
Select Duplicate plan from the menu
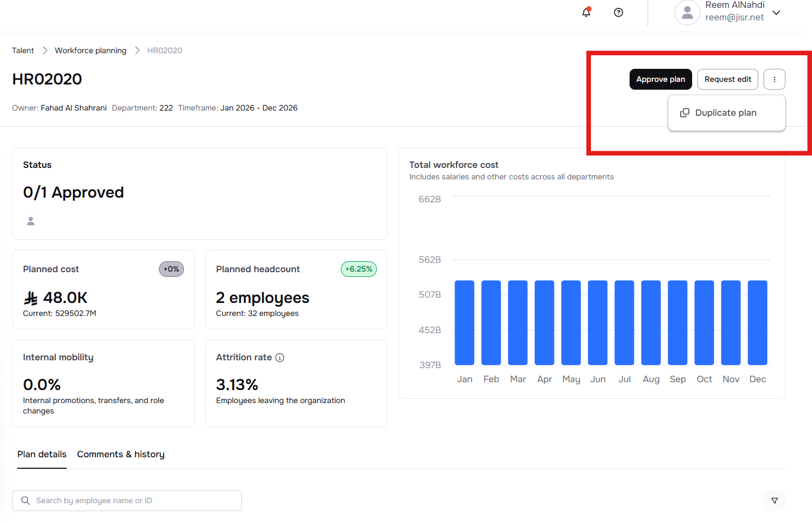[x=725, y=113]
